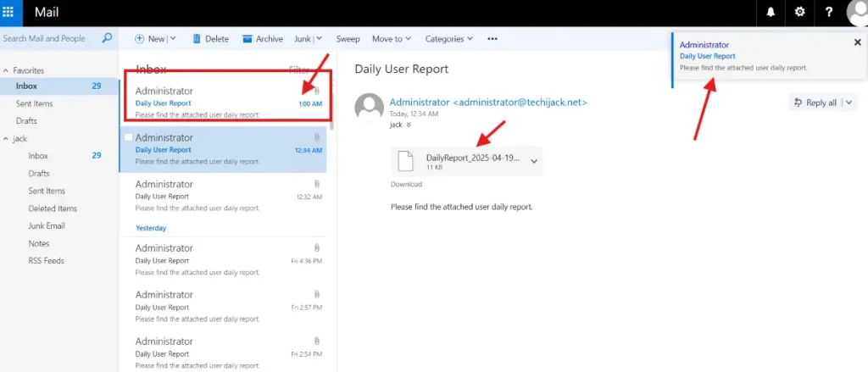
Task: Open the Move to dropdown
Action: tap(391, 39)
